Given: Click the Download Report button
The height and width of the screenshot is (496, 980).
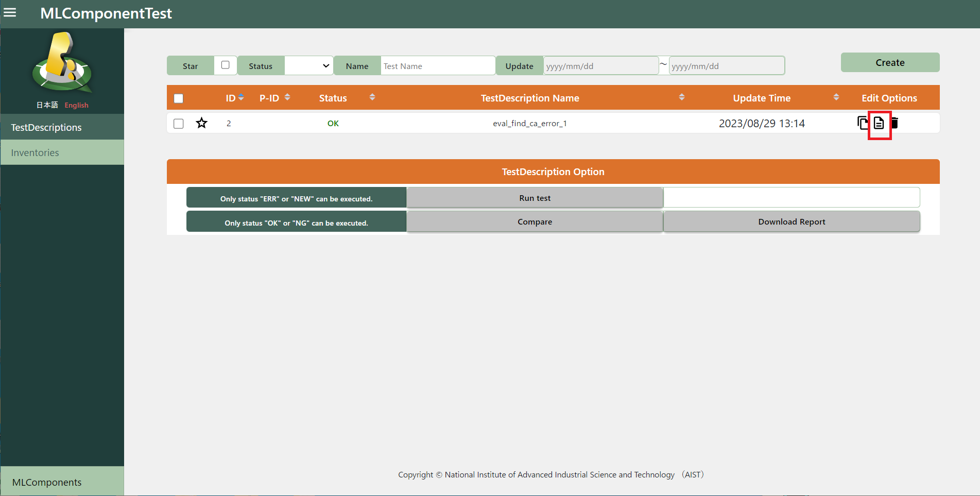Looking at the screenshot, I should coord(791,221).
